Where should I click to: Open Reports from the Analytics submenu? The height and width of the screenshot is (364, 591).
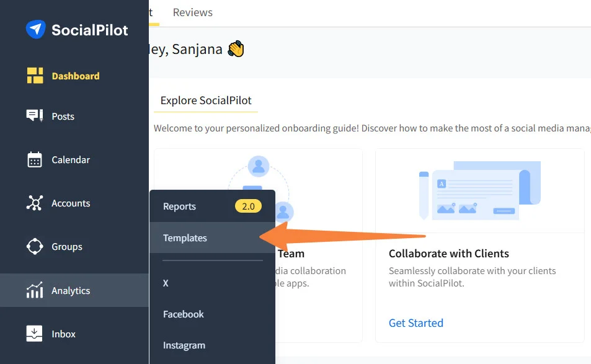coord(179,206)
